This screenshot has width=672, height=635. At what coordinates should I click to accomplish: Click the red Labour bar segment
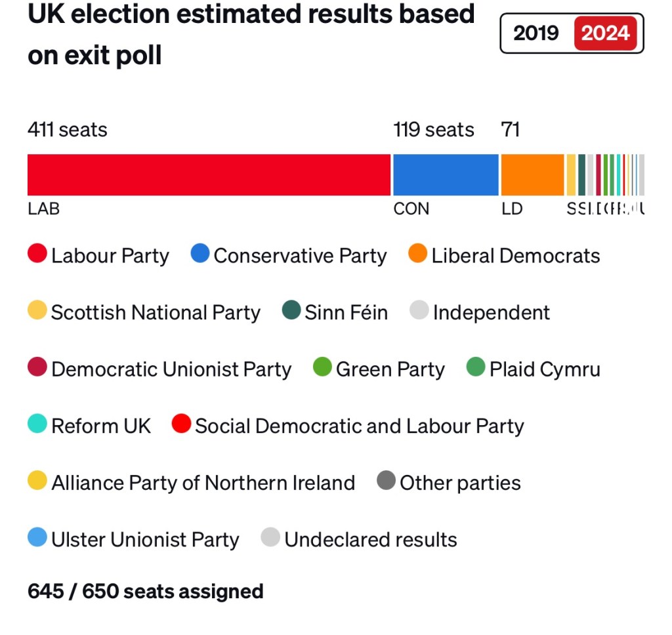pyautogui.click(x=209, y=174)
